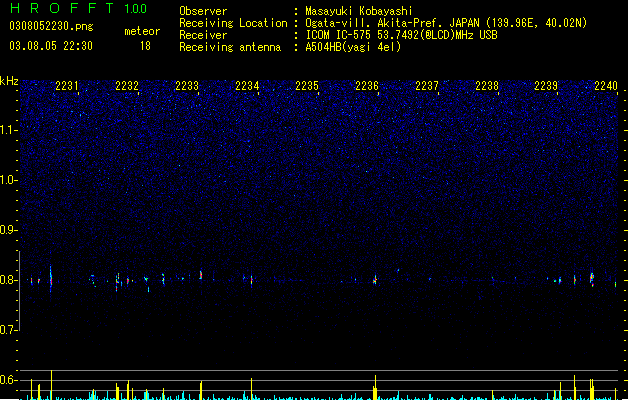Click the 2234 time marker label
The width and height of the screenshot is (629, 400).
point(247,86)
